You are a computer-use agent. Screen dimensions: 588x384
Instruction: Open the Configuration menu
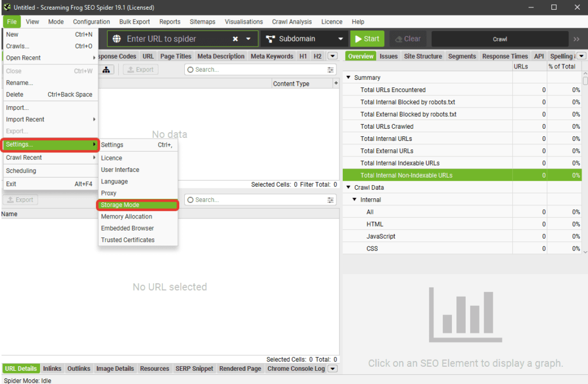coord(91,22)
